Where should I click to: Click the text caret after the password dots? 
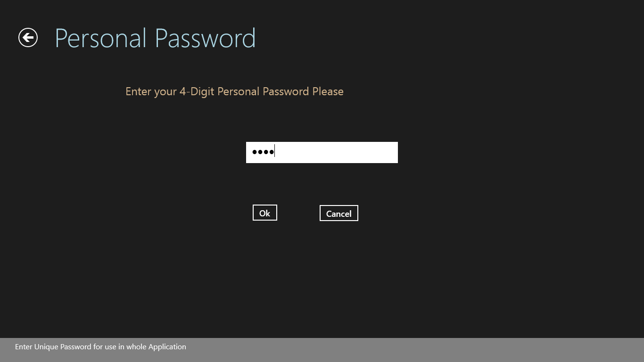coord(275,152)
